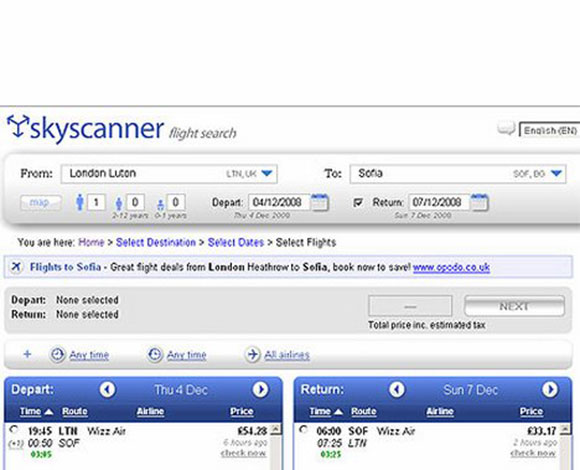Click the NEXT button
580x470 pixels.
coord(514,306)
